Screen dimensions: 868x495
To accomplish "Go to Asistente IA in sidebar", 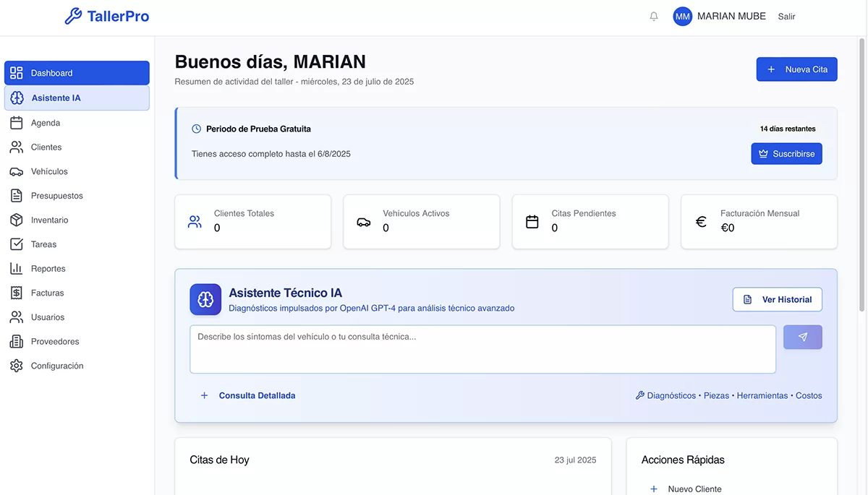I will pos(77,98).
